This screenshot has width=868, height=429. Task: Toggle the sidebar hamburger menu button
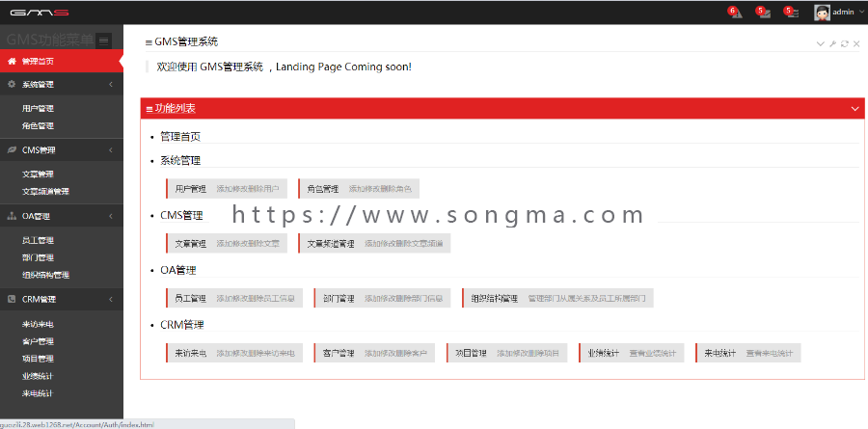[103, 40]
